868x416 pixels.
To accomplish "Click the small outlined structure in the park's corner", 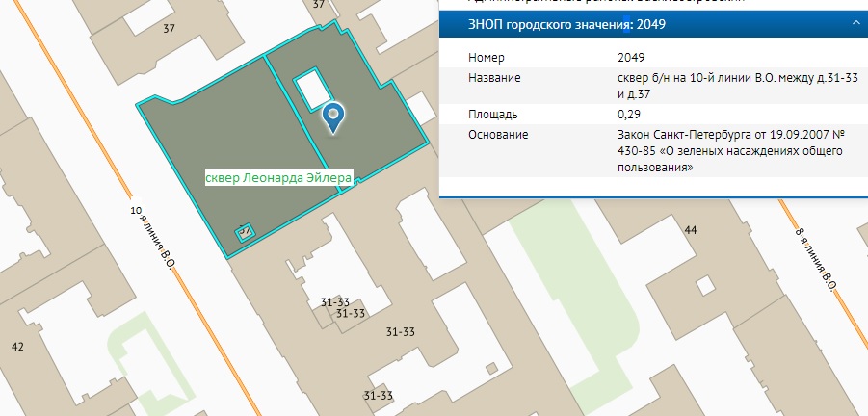I will tap(245, 231).
